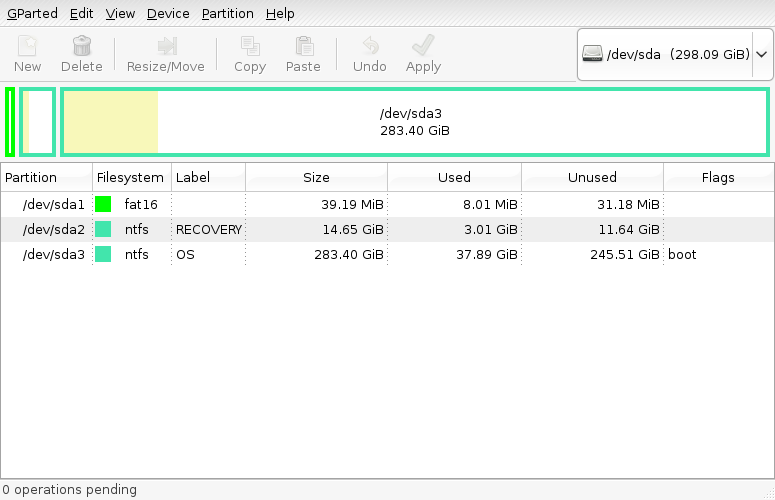Select the /dev/sda3 partition row name
Viewport: 775px width, 500px height.
[x=54, y=254]
